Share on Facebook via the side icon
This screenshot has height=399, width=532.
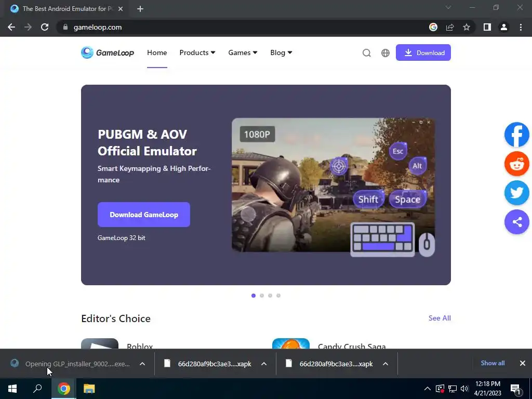[517, 135]
